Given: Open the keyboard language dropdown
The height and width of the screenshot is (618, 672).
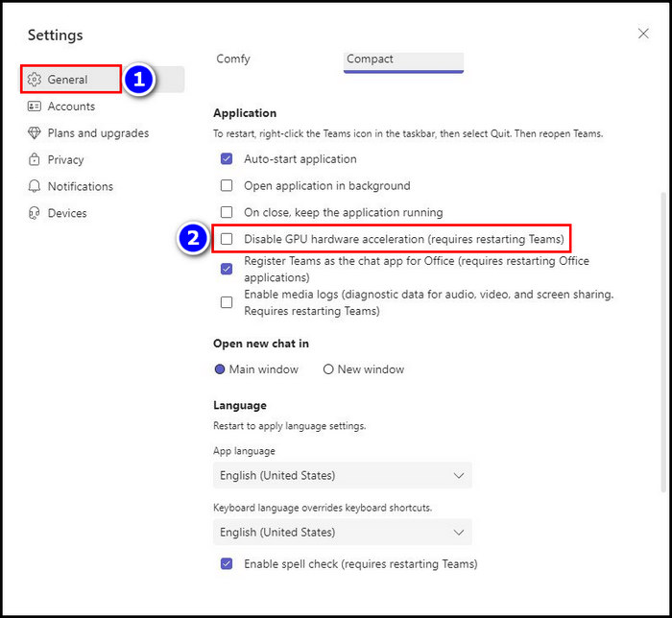Looking at the screenshot, I should [x=343, y=532].
